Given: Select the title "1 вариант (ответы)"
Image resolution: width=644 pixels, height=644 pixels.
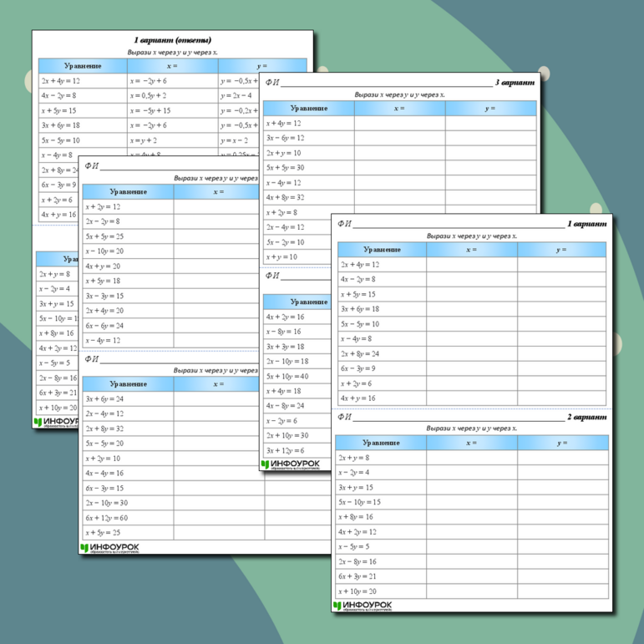Looking at the screenshot, I should tap(173, 40).
